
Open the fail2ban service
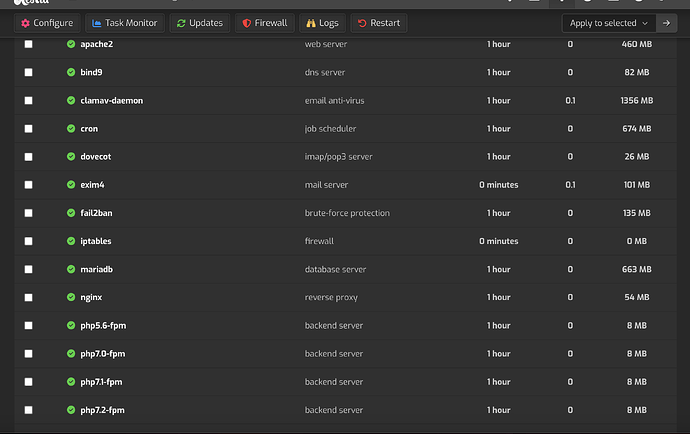pyautogui.click(x=96, y=213)
